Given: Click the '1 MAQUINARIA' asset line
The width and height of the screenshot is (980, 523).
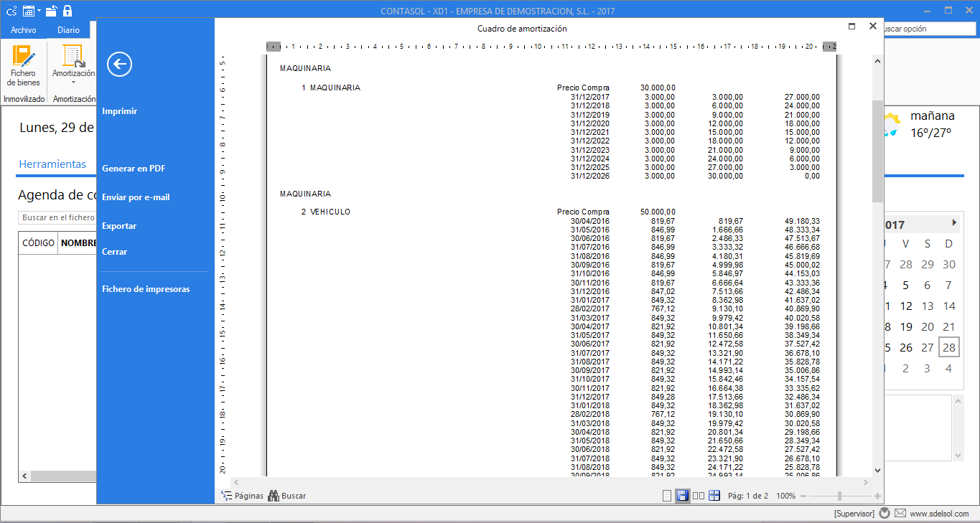Looking at the screenshot, I should 331,88.
